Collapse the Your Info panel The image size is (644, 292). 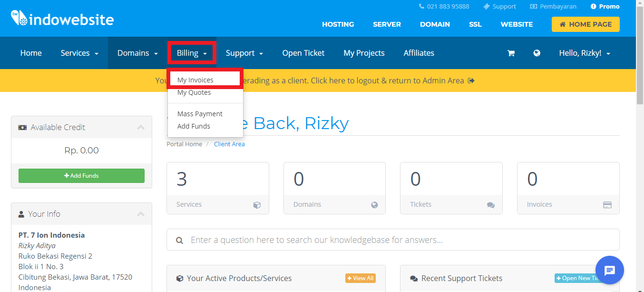(x=141, y=214)
